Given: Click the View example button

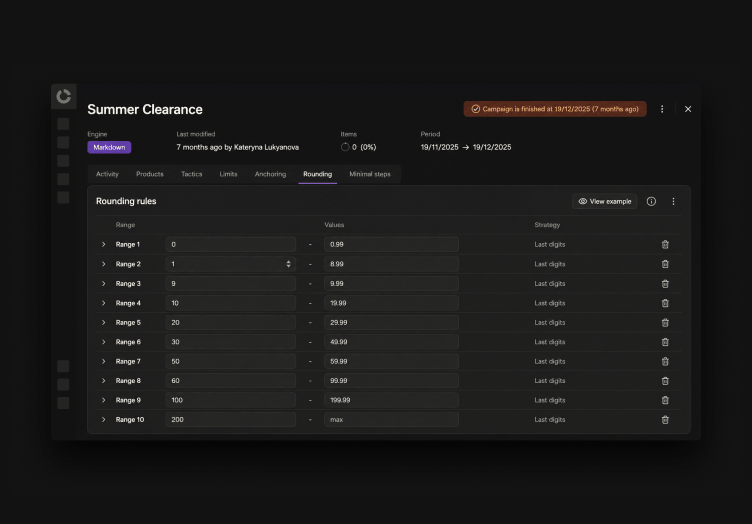Looking at the screenshot, I should pyautogui.click(x=604, y=201).
